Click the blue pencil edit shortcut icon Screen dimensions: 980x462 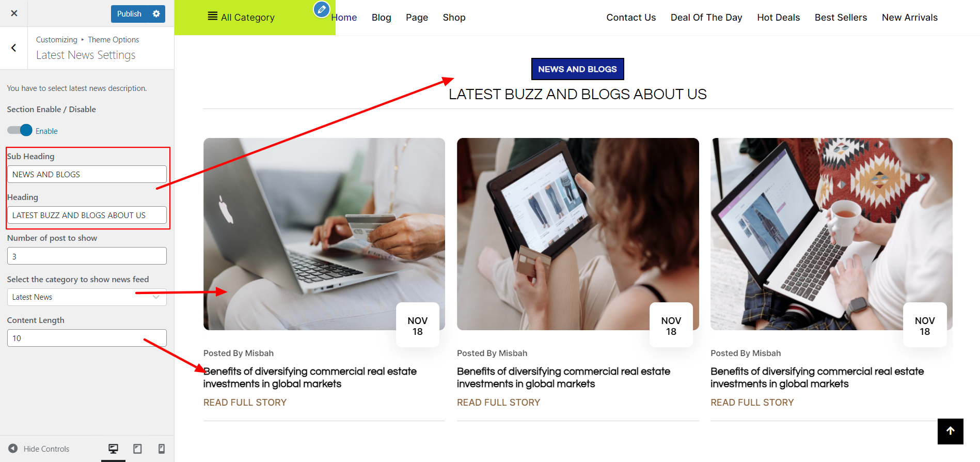click(322, 9)
